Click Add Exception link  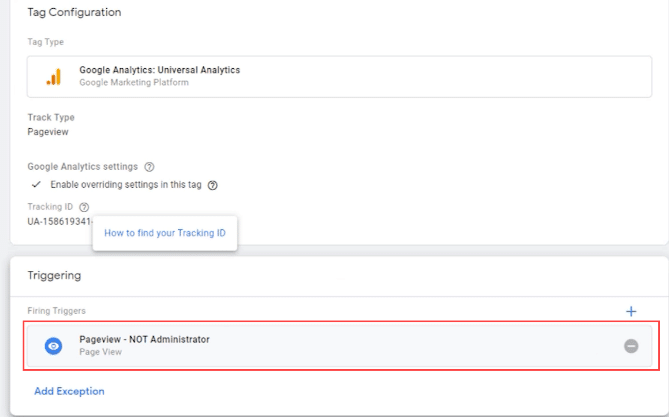[x=69, y=391]
